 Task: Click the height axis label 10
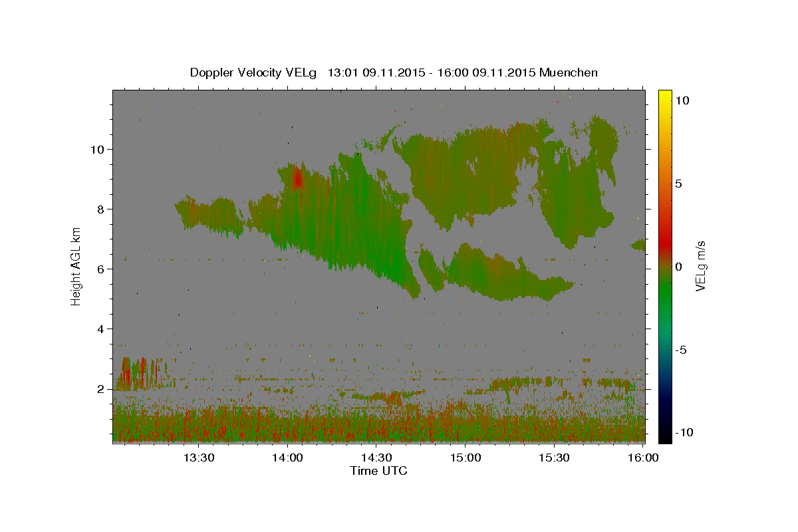click(97, 149)
